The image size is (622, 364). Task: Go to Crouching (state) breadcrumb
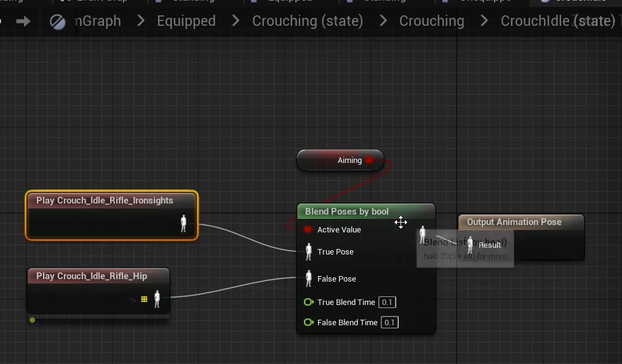click(x=308, y=21)
